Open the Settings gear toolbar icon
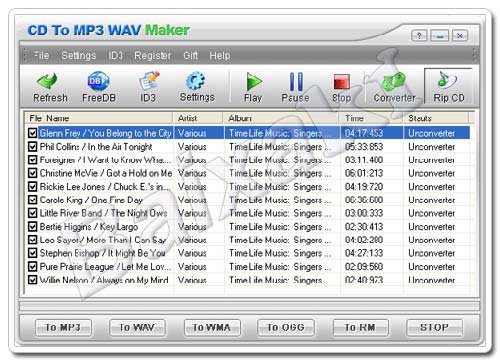This screenshot has width=500, height=363. (x=197, y=87)
